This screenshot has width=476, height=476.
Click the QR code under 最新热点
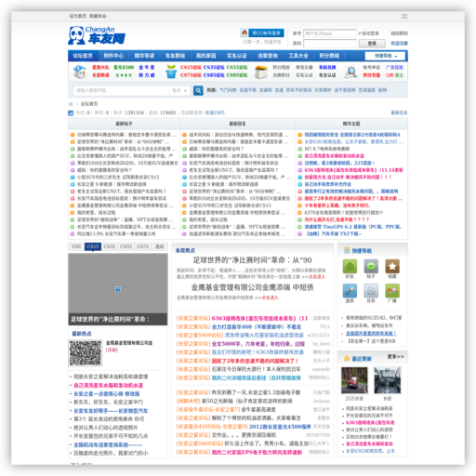tap(86, 353)
